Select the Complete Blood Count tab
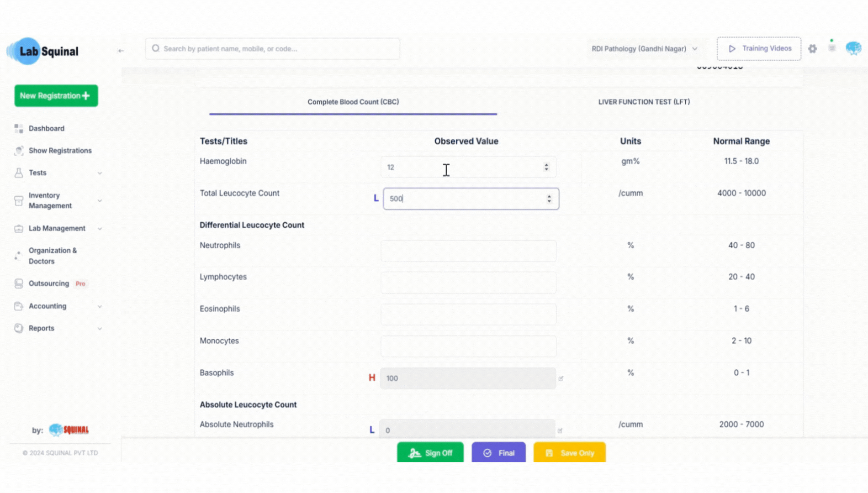Image resolution: width=868 pixels, height=493 pixels. [353, 102]
